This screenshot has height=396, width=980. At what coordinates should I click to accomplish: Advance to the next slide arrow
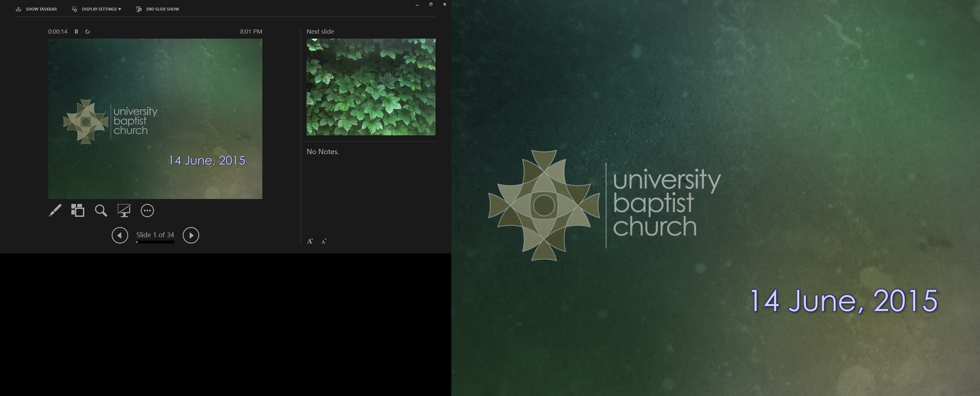pos(191,235)
